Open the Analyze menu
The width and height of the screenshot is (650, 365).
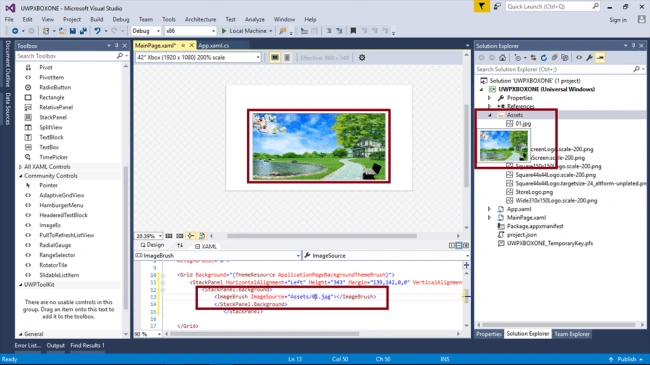(x=255, y=19)
